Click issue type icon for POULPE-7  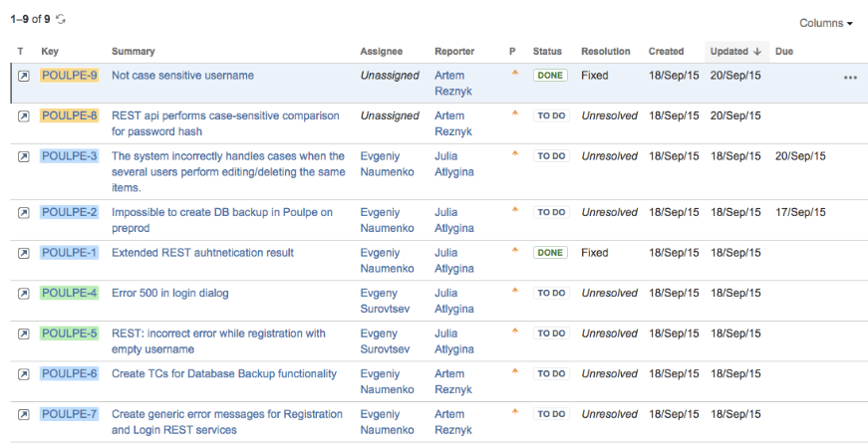[23, 415]
